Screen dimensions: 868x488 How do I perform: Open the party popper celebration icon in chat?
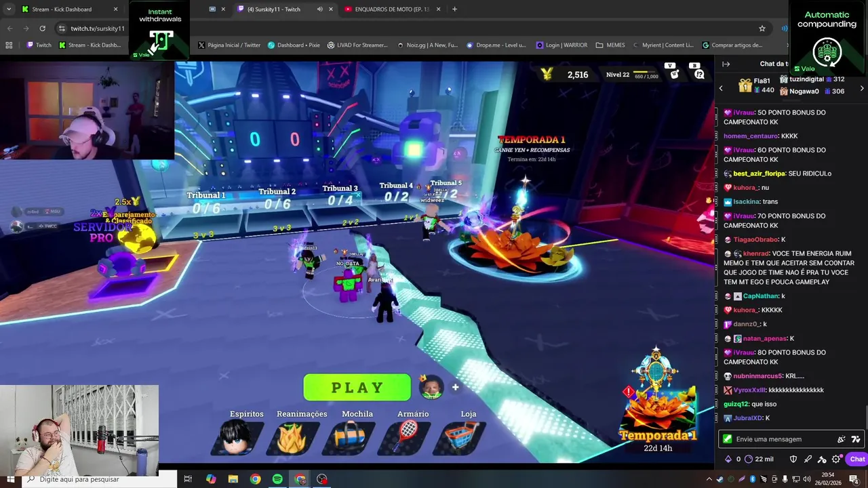842,439
